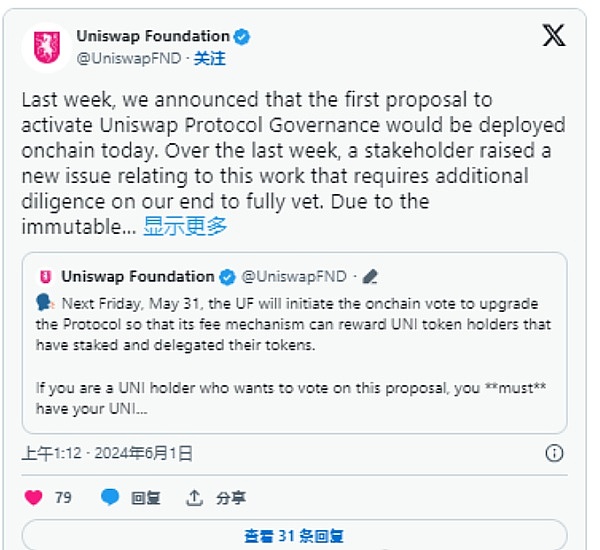
Task: Click quoted tweet's Uniswap Foundation name
Action: (137, 276)
